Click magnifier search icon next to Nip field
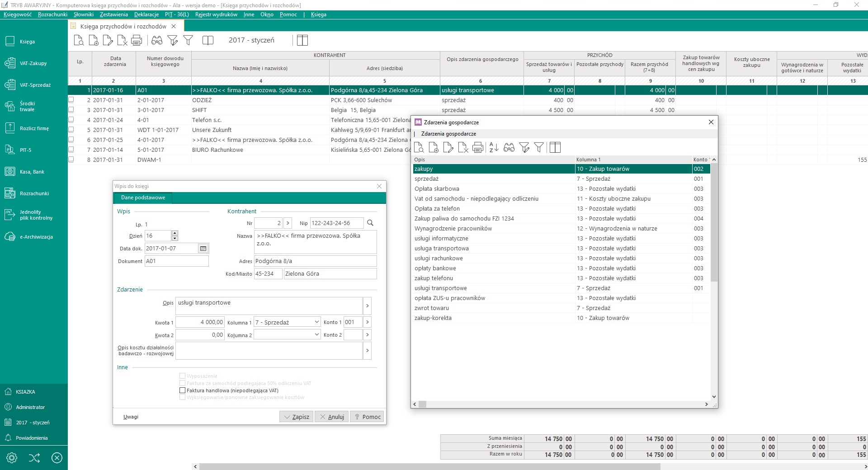 click(370, 223)
